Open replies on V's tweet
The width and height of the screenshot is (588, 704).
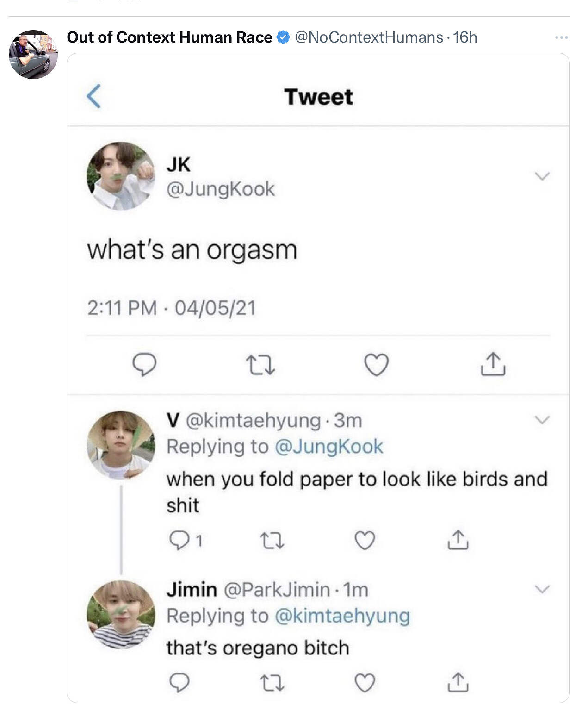(x=179, y=540)
